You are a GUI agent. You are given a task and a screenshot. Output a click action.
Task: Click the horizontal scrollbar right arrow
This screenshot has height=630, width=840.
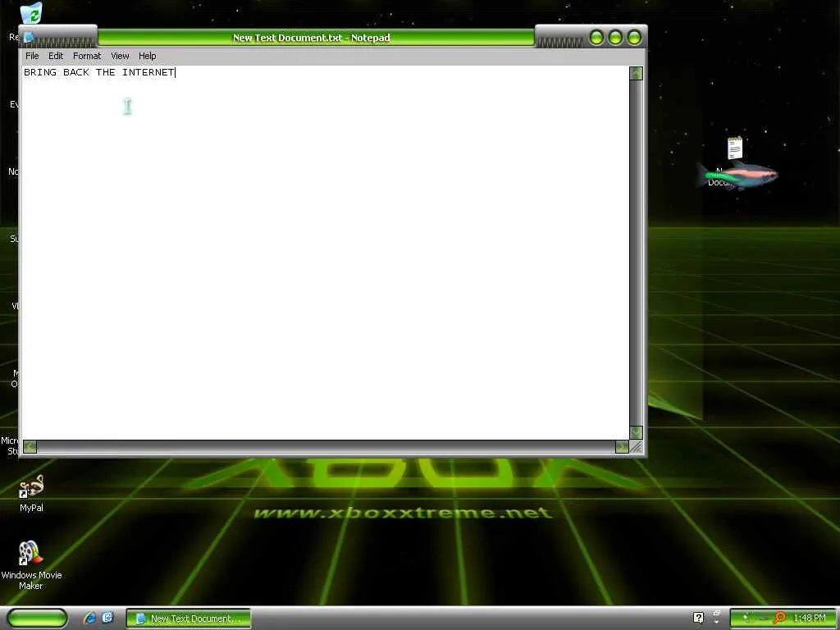622,447
